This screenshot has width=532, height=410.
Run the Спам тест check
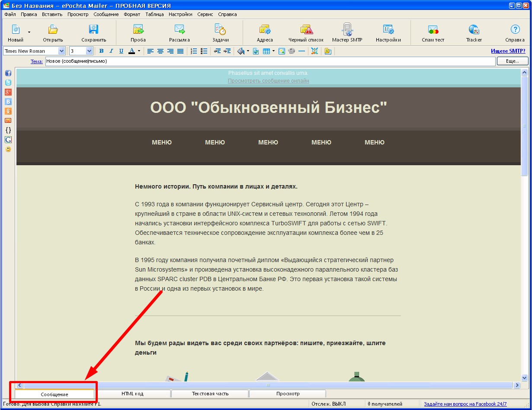tap(433, 33)
